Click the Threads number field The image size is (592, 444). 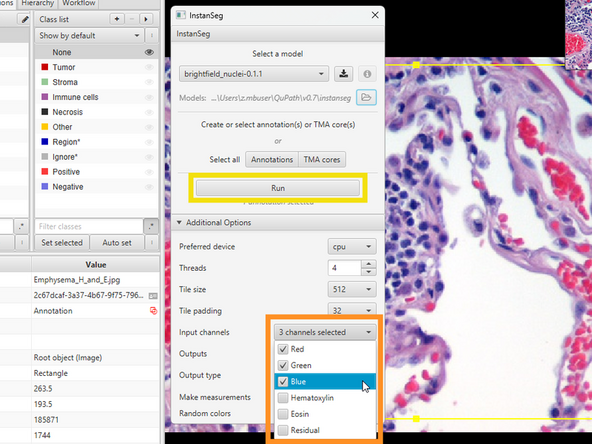[344, 268]
